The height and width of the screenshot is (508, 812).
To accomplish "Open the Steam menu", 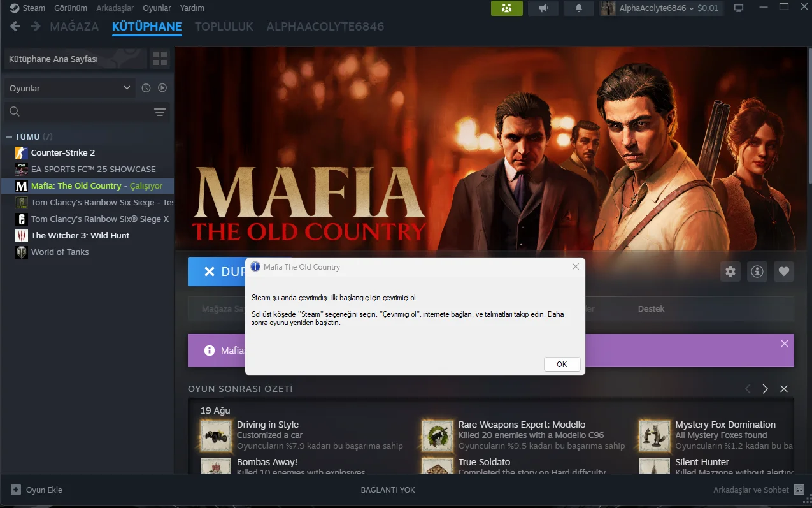I will click(34, 8).
